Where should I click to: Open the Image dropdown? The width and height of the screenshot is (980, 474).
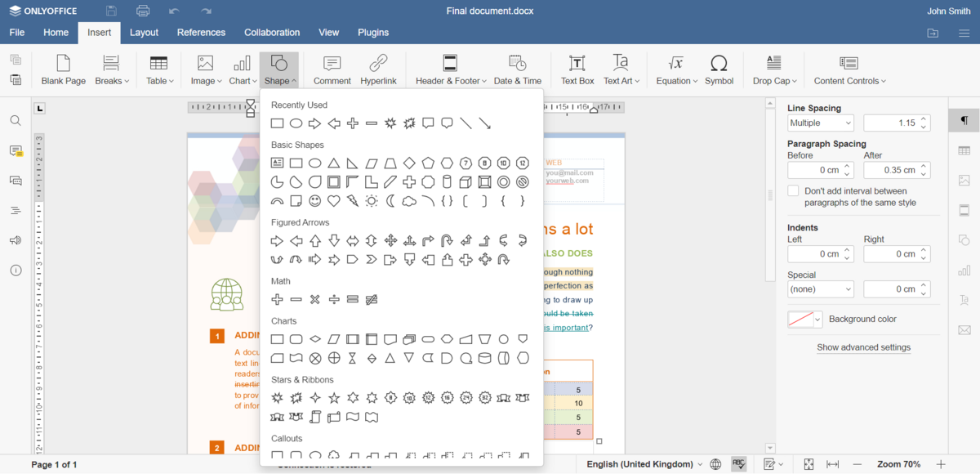coord(206,70)
